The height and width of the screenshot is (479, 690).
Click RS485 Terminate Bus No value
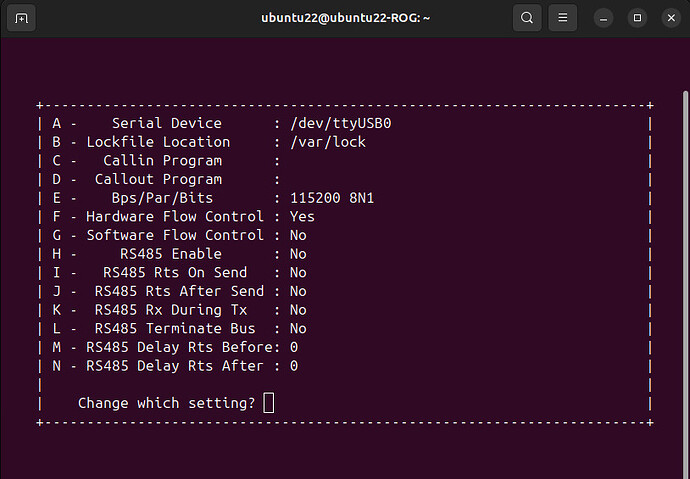click(298, 329)
